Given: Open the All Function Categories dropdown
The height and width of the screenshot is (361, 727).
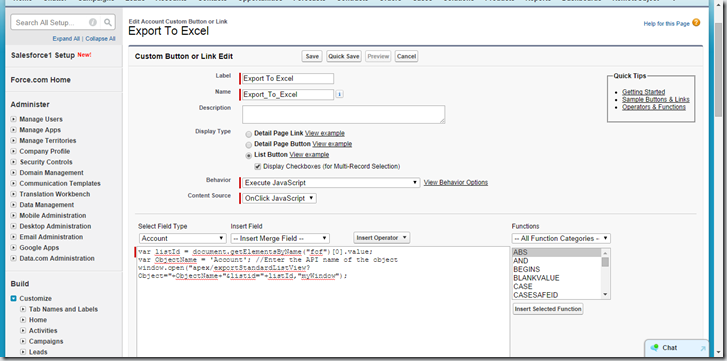Looking at the screenshot, I should point(561,238).
